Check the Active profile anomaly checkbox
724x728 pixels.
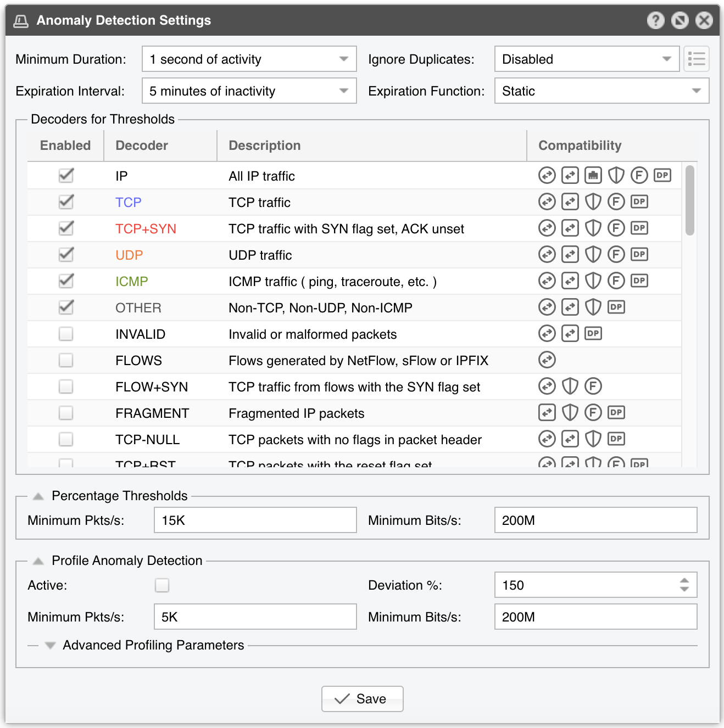162,585
